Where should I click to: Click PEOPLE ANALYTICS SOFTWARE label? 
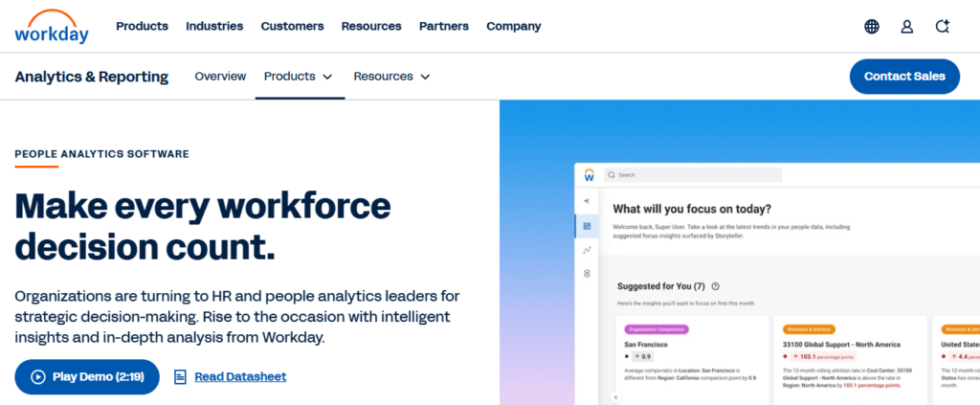pyautogui.click(x=101, y=154)
